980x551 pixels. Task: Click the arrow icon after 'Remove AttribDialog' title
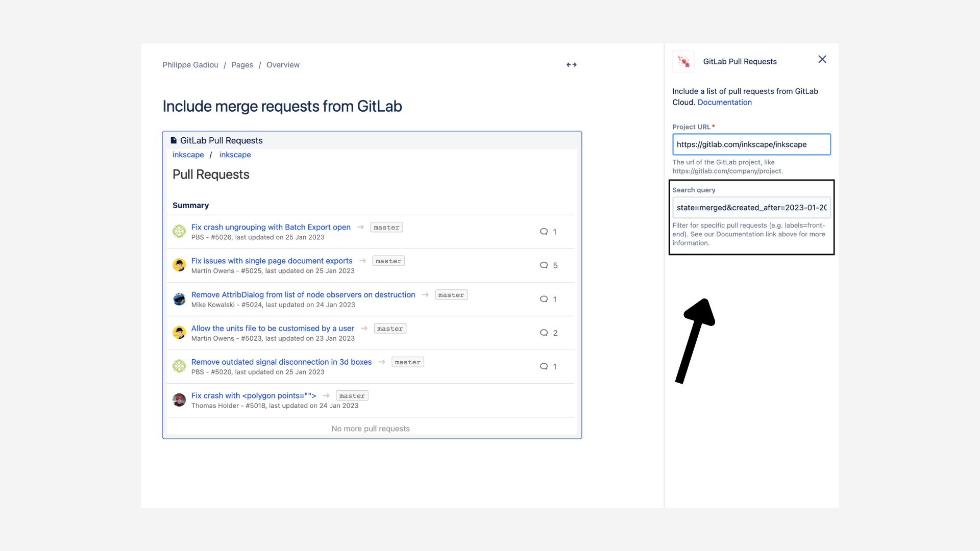[425, 294]
